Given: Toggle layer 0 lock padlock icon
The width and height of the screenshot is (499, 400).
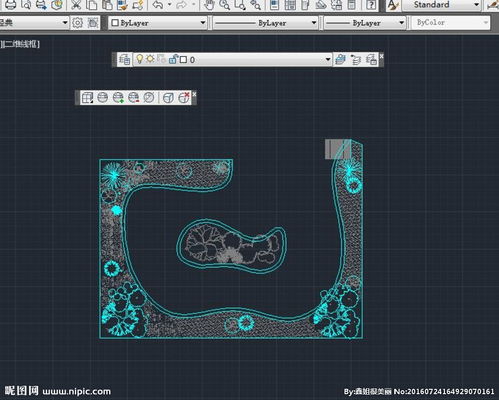Looking at the screenshot, I should click(x=172, y=59).
